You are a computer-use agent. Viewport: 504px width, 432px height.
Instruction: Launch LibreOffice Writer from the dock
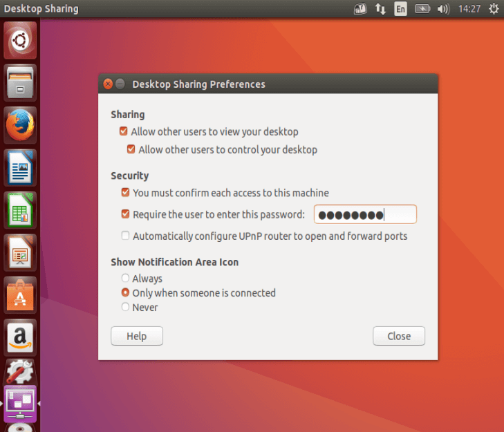(20, 168)
